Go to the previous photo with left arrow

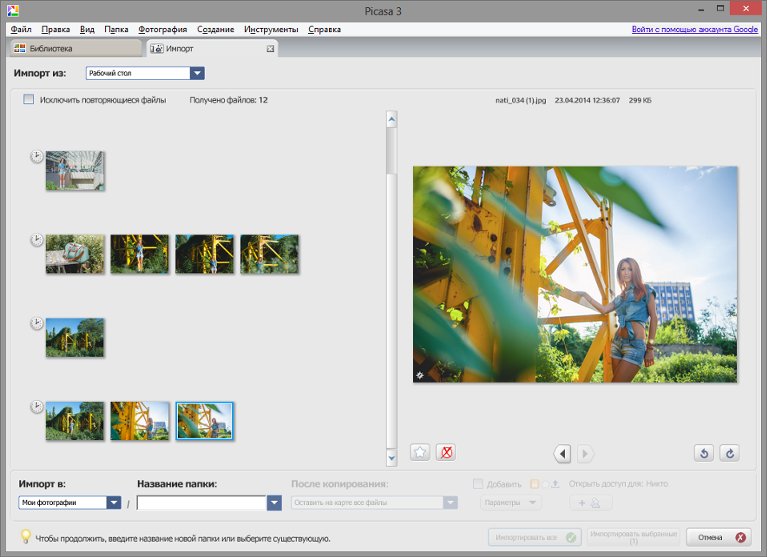click(562, 454)
